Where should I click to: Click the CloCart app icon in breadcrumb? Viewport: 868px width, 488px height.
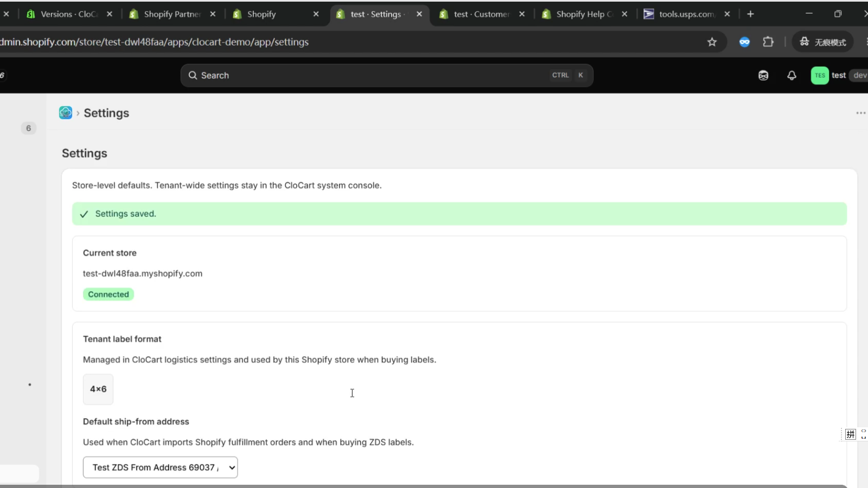(x=66, y=113)
